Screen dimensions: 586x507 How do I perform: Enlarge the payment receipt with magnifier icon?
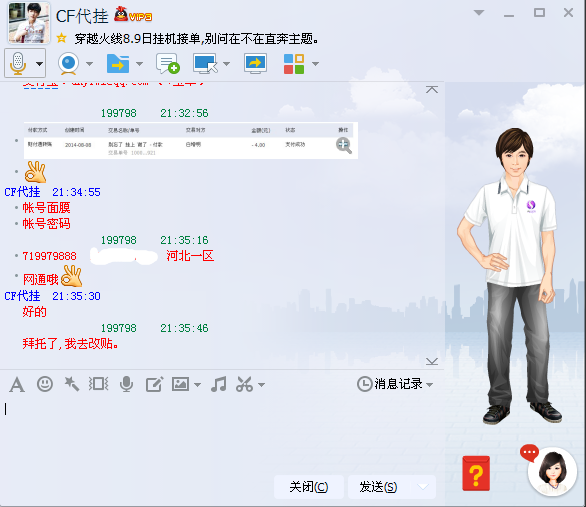coord(344,145)
